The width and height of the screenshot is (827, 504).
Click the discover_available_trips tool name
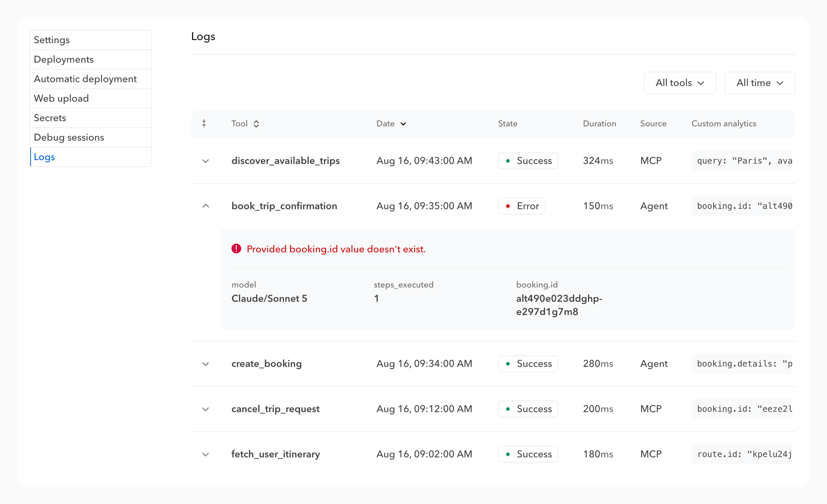tap(285, 161)
